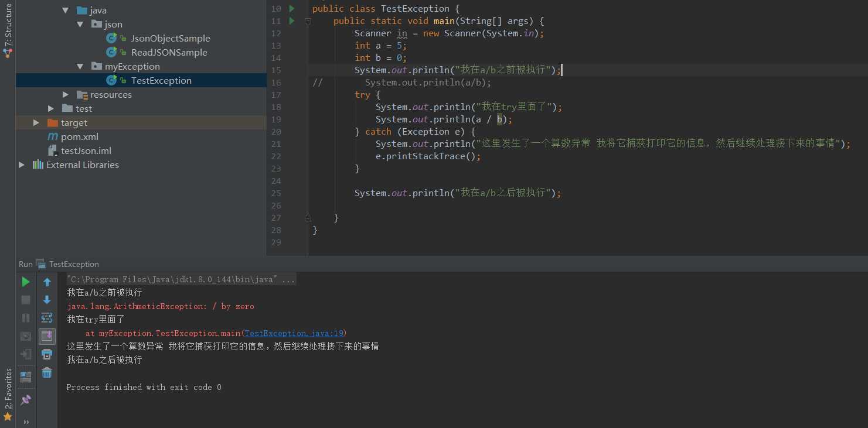Screen dimensions: 868x428
Task: Select pom.xml file in project tree
Action: point(80,137)
